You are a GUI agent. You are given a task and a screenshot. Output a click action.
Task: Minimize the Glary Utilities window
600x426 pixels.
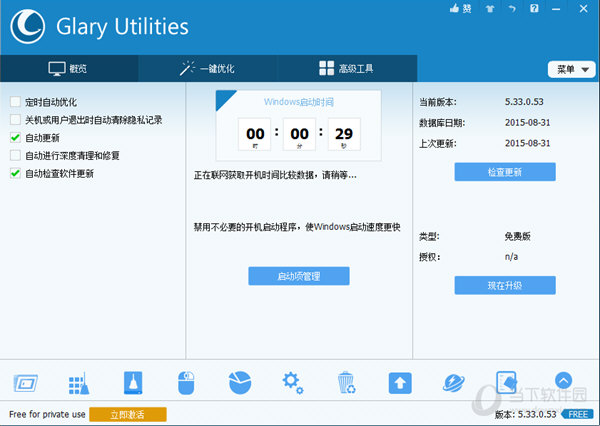pyautogui.click(x=556, y=9)
